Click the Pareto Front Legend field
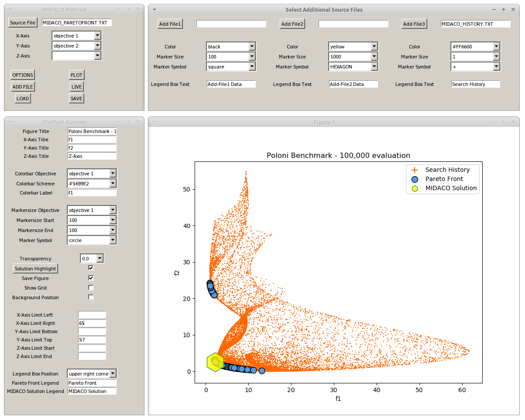 [x=92, y=383]
